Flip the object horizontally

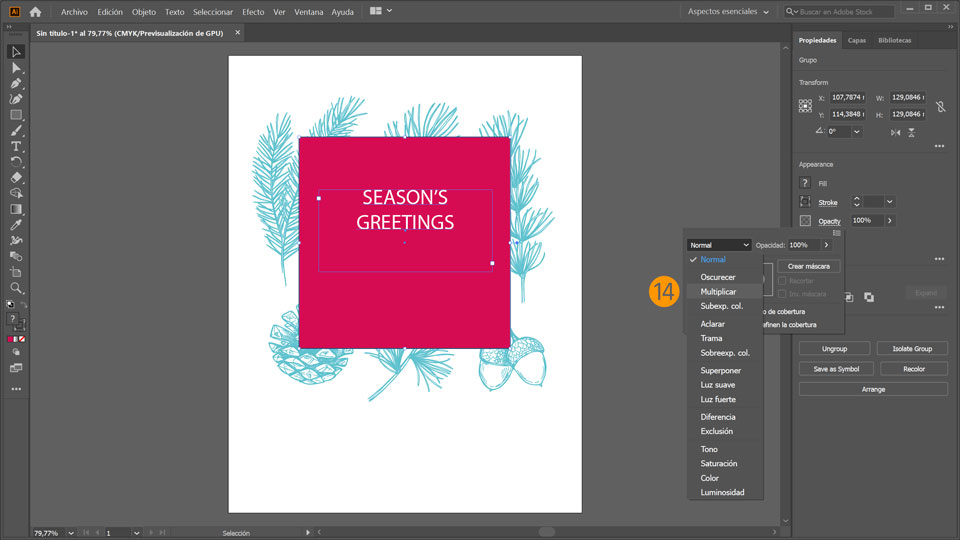coord(895,132)
